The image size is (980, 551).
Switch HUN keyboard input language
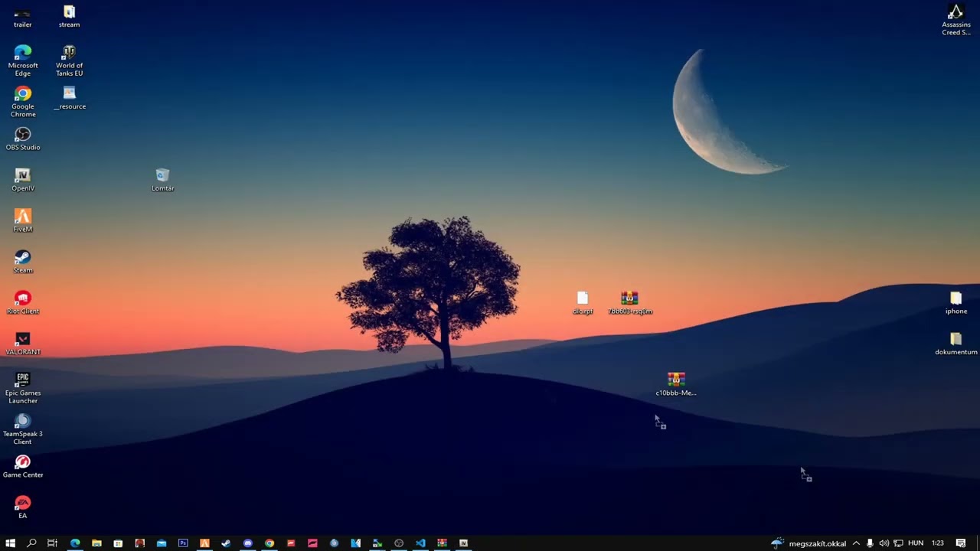click(916, 543)
